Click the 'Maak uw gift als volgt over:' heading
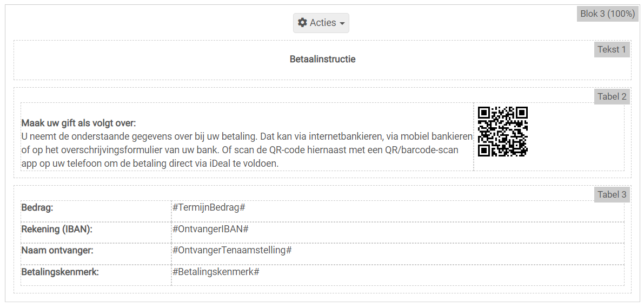The image size is (644, 307). (78, 123)
